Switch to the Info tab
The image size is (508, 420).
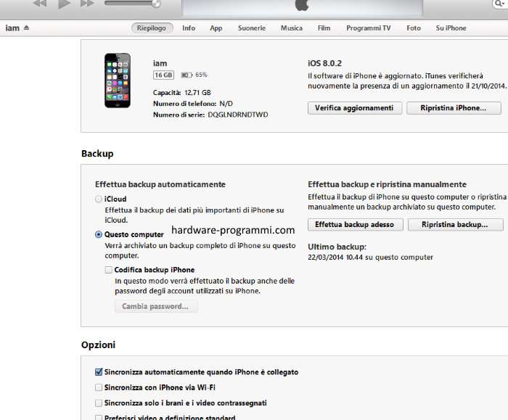[189, 28]
